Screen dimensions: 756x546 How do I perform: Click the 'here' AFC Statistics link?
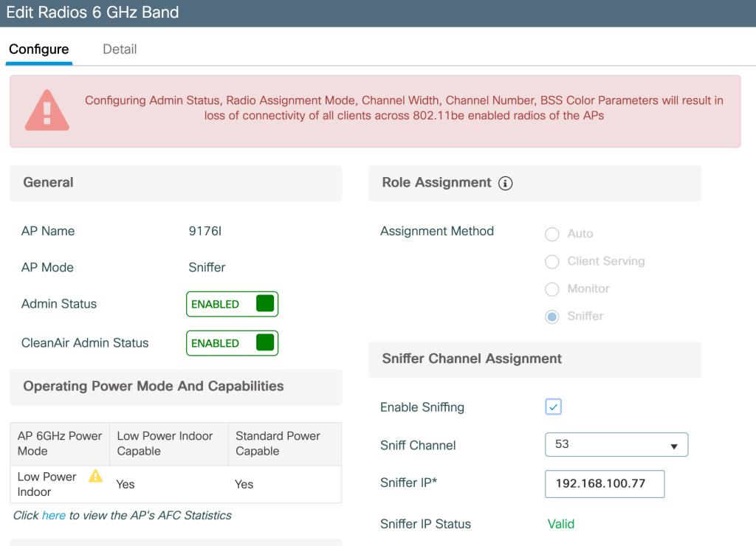(x=54, y=516)
